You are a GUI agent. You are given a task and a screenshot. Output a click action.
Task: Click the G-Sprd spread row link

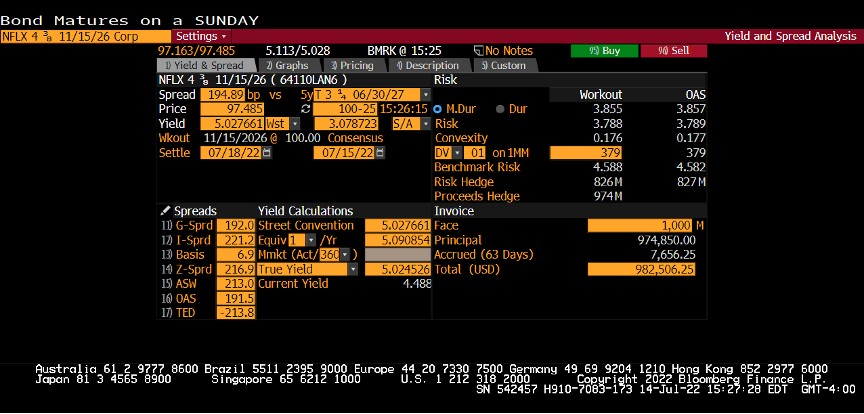186,225
